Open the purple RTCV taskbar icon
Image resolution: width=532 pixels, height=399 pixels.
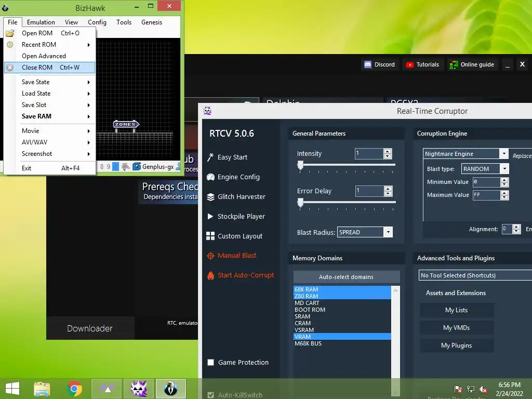pyautogui.click(x=139, y=389)
